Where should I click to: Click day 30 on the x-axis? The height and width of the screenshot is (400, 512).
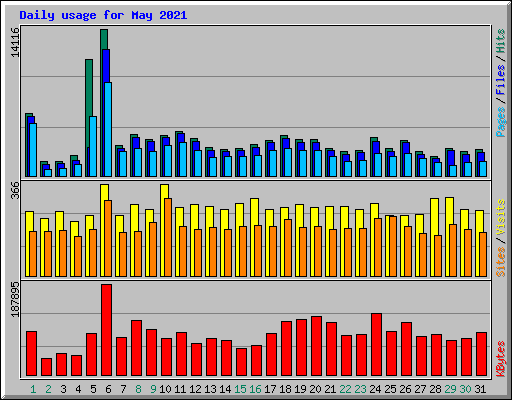coord(465,389)
